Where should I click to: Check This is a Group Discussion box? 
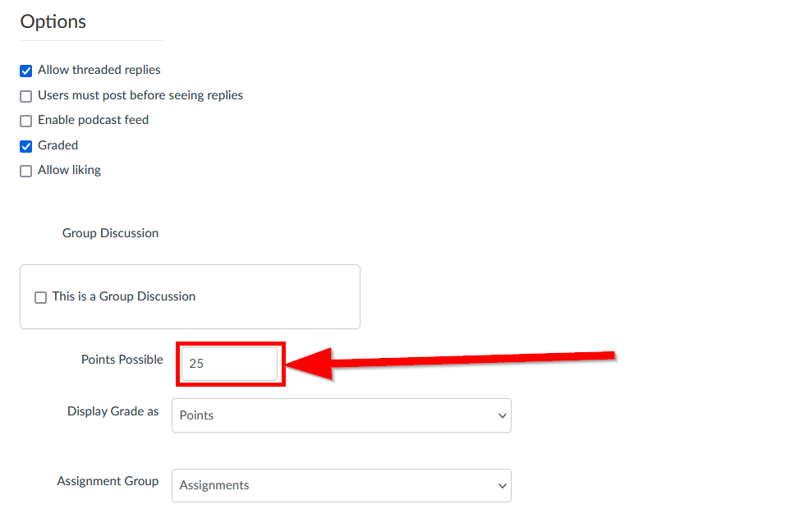[x=40, y=297]
